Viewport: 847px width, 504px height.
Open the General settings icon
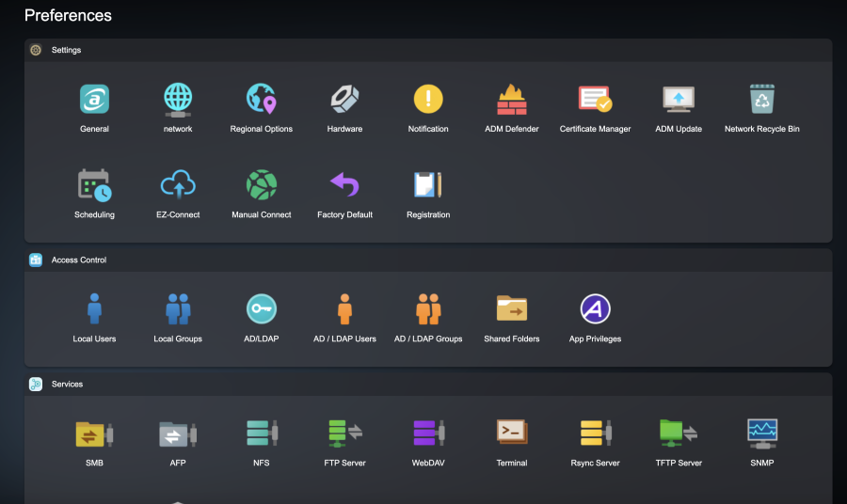[94, 99]
